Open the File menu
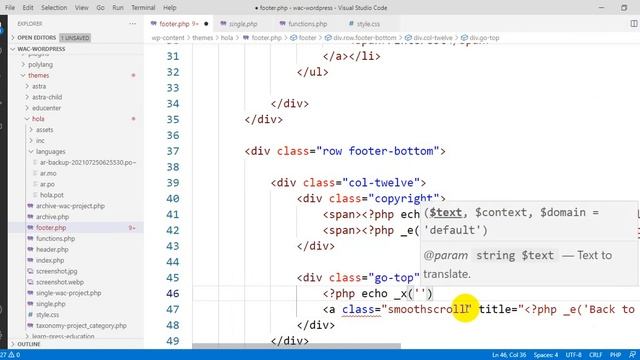 pos(10,8)
